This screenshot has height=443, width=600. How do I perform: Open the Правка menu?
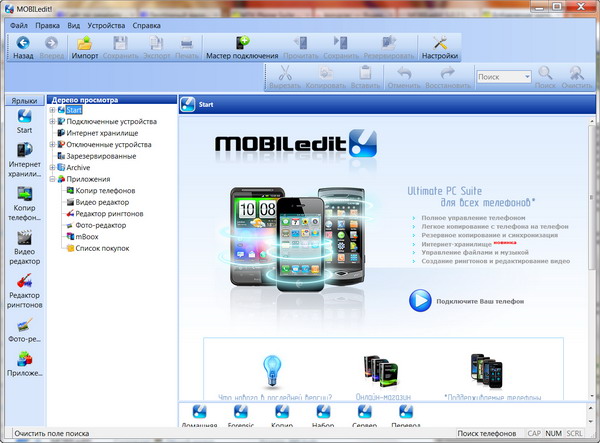pos(47,26)
